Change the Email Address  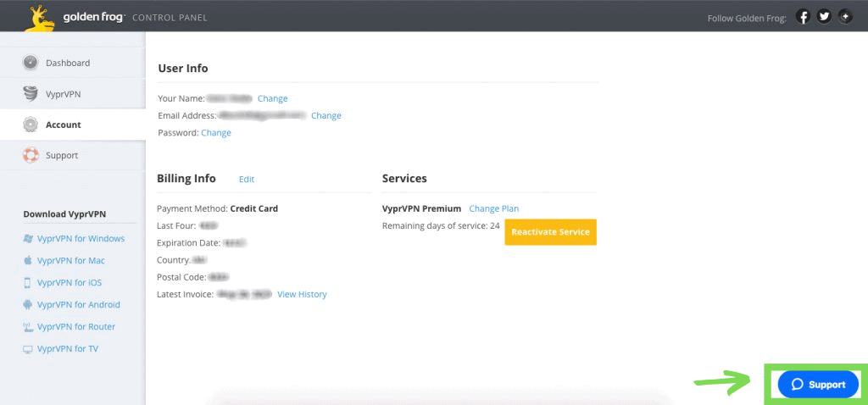coord(326,115)
